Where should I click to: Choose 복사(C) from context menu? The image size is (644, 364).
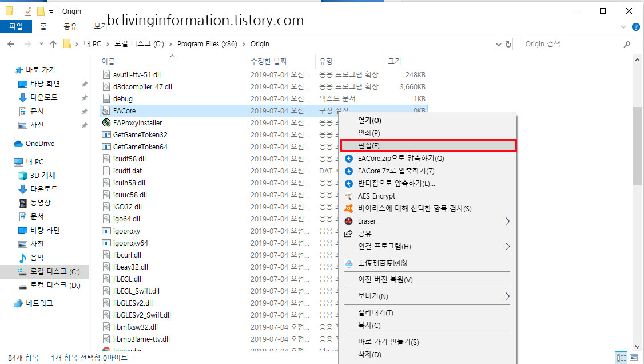point(369,326)
